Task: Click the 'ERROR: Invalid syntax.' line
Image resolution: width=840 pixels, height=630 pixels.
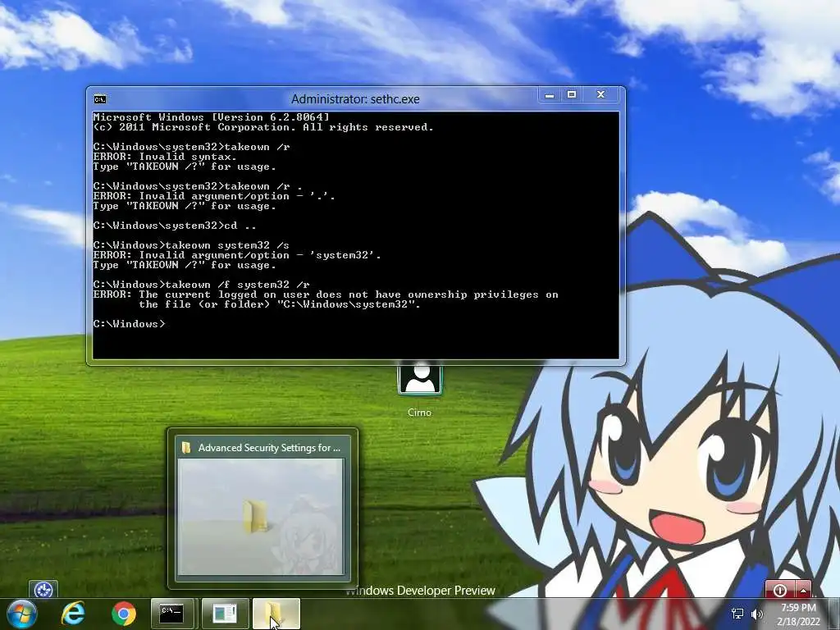Action: click(164, 157)
